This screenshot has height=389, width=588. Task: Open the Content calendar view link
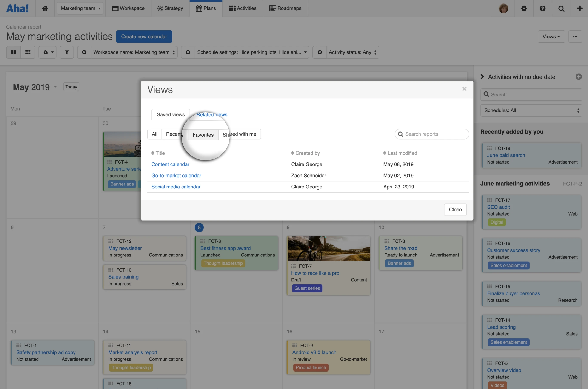coord(170,164)
